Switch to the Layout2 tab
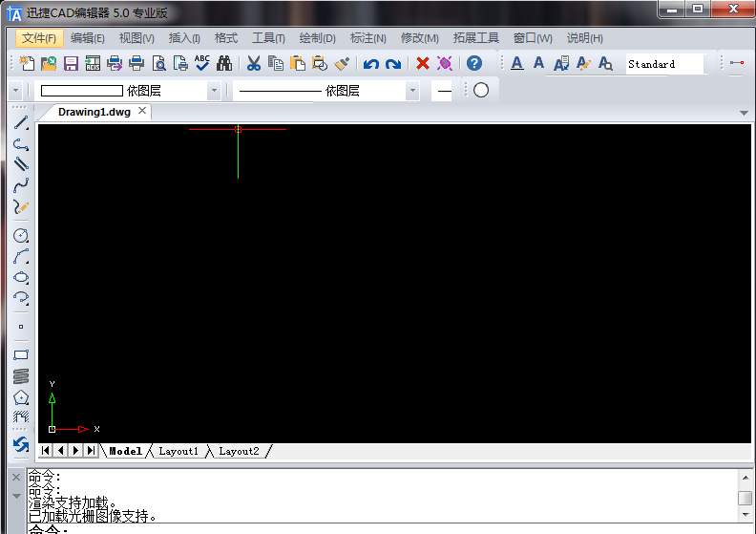Screen dimensions: 756x534 click(239, 451)
